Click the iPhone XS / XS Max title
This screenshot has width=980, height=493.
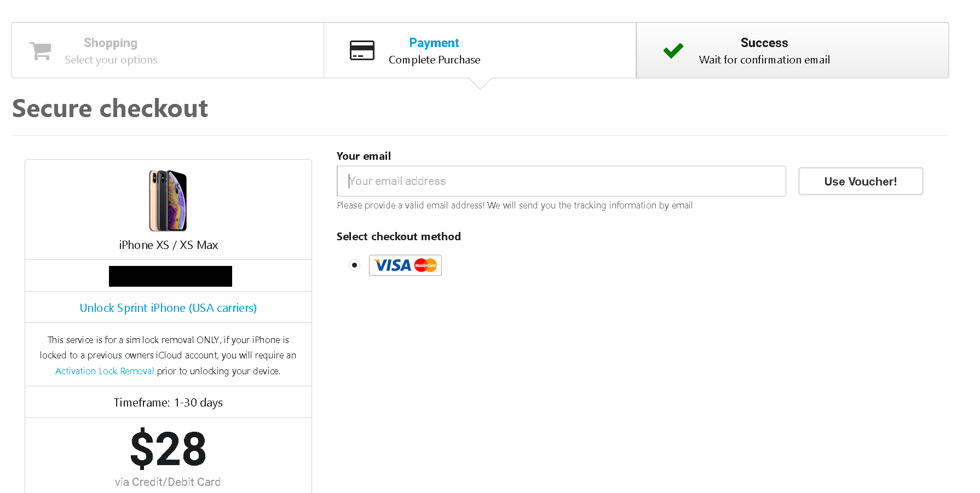[168, 245]
